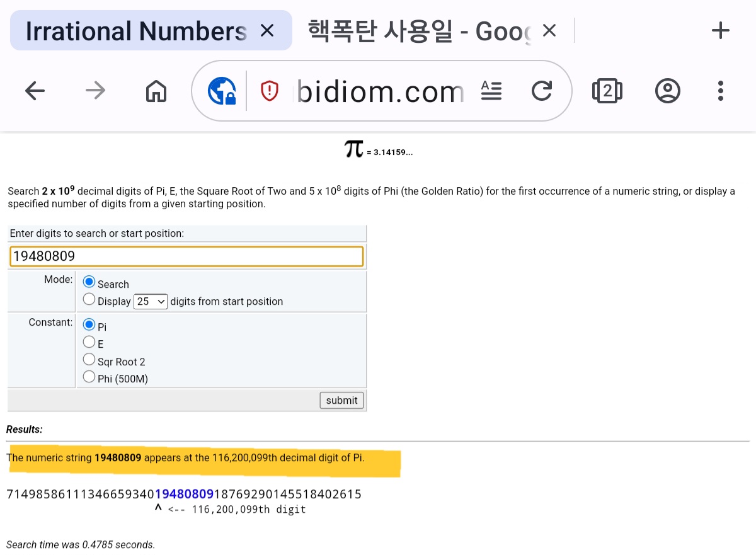Expand the 25 digits dropdown
The image size is (756, 555).
[151, 301]
